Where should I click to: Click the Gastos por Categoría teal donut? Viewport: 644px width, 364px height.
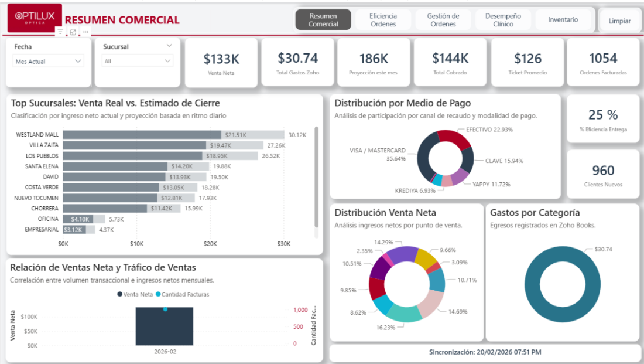point(534,284)
